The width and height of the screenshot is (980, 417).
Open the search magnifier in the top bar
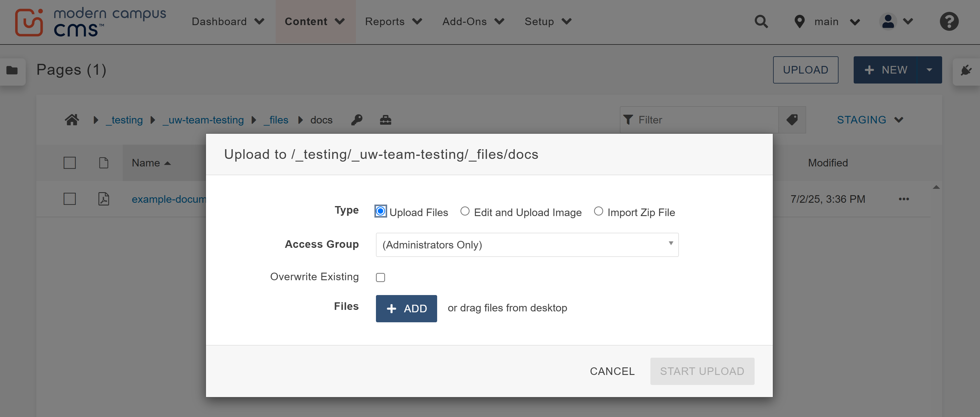pos(761,22)
